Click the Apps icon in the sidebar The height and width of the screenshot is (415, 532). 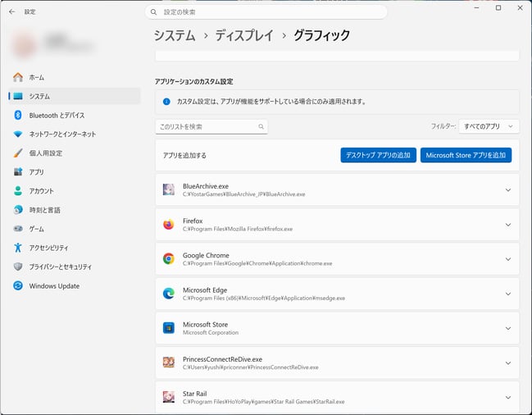coord(18,172)
